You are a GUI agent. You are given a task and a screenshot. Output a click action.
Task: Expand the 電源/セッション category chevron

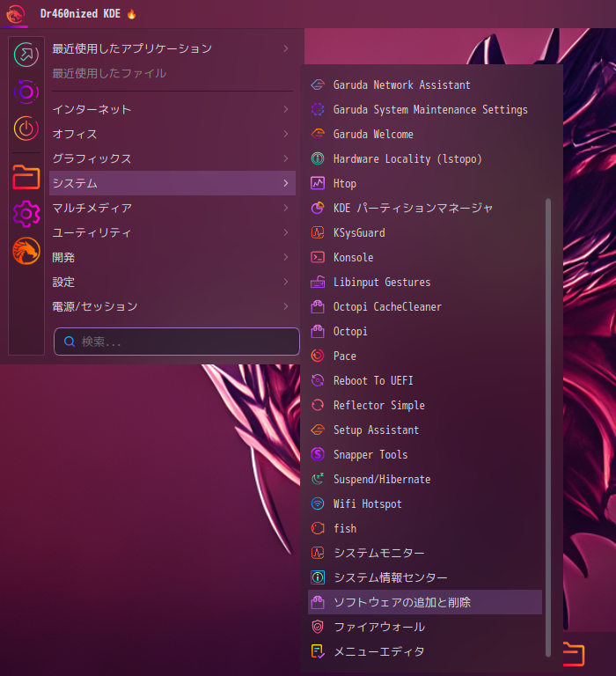coord(286,306)
